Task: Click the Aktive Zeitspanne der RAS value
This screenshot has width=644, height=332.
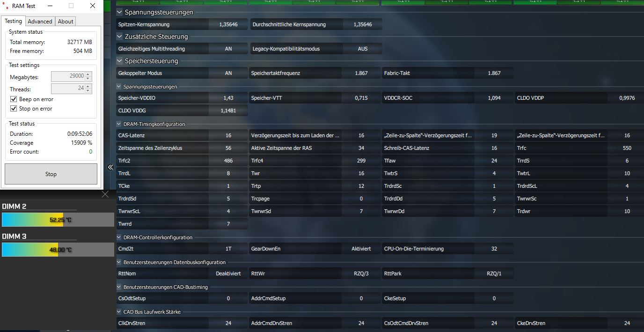Action: click(361, 148)
